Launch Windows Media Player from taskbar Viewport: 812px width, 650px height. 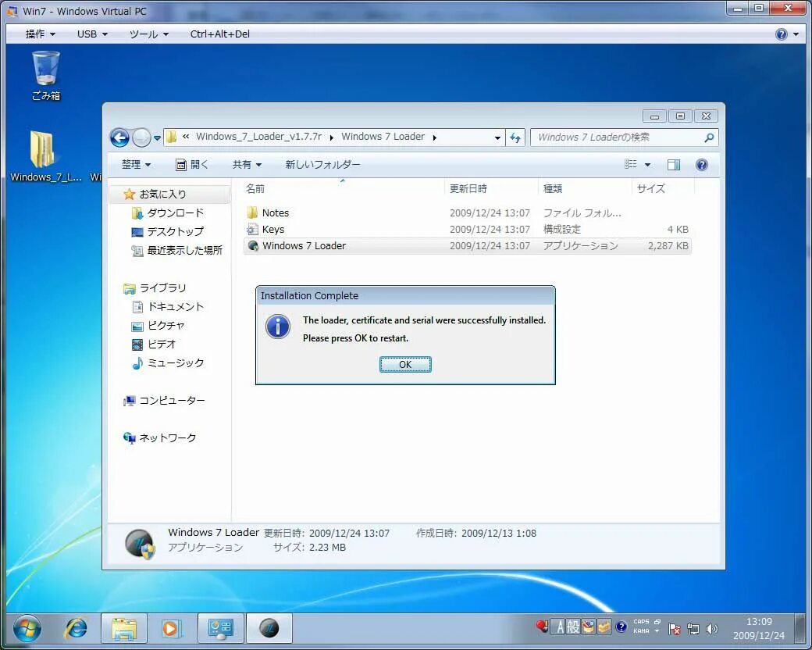click(x=170, y=628)
